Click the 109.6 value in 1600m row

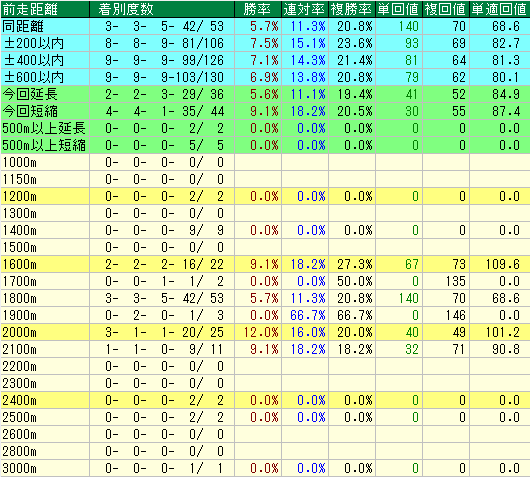[502, 264]
